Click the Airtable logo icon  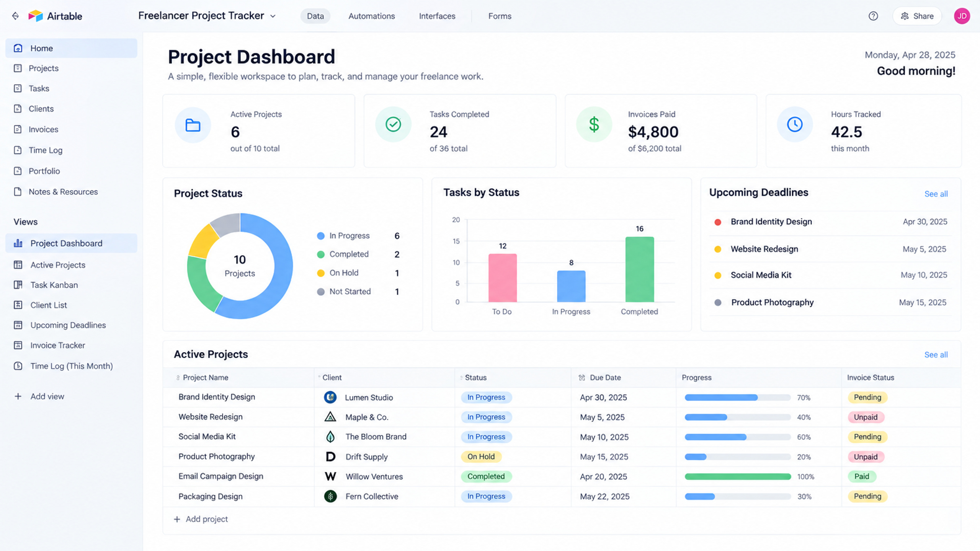pos(35,16)
